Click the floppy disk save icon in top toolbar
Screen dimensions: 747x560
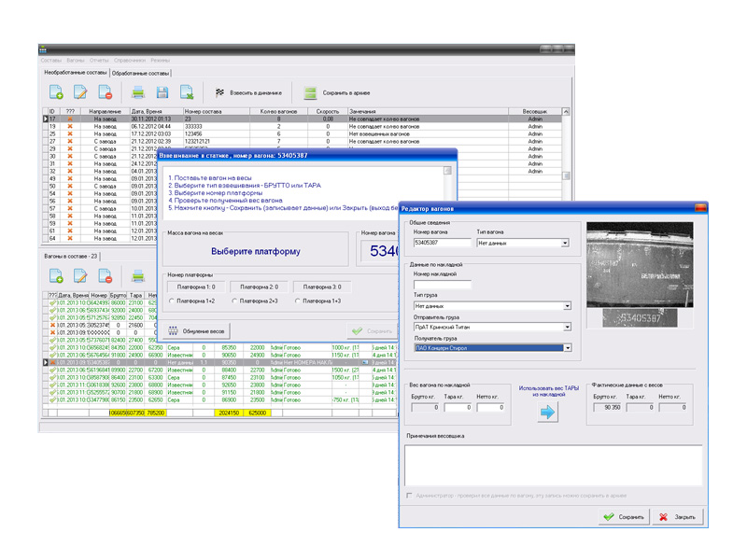click(162, 91)
